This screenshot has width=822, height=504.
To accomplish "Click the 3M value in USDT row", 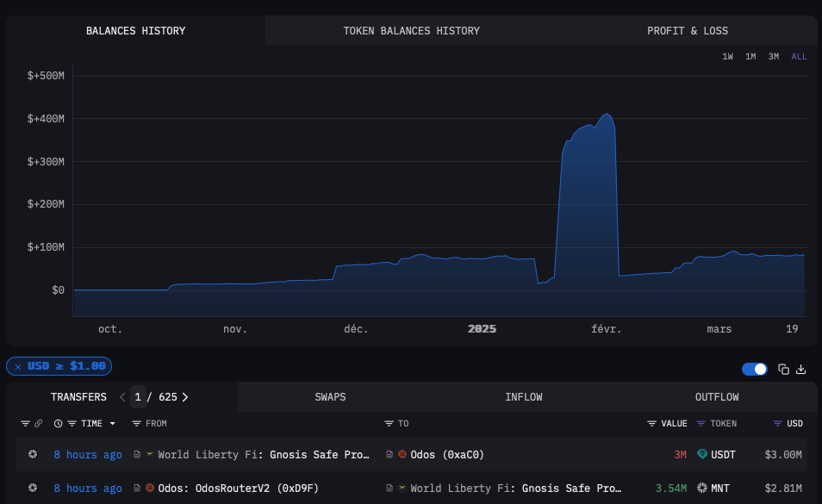I will (681, 455).
